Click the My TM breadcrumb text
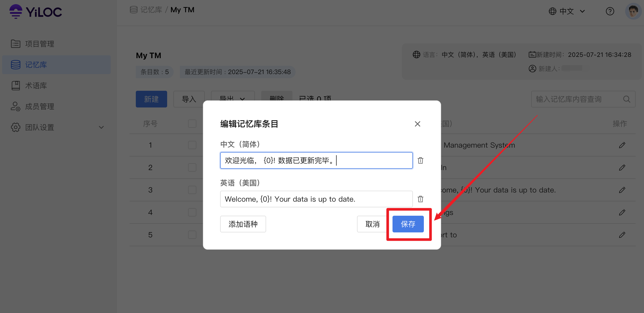The width and height of the screenshot is (644, 313). 182,10
